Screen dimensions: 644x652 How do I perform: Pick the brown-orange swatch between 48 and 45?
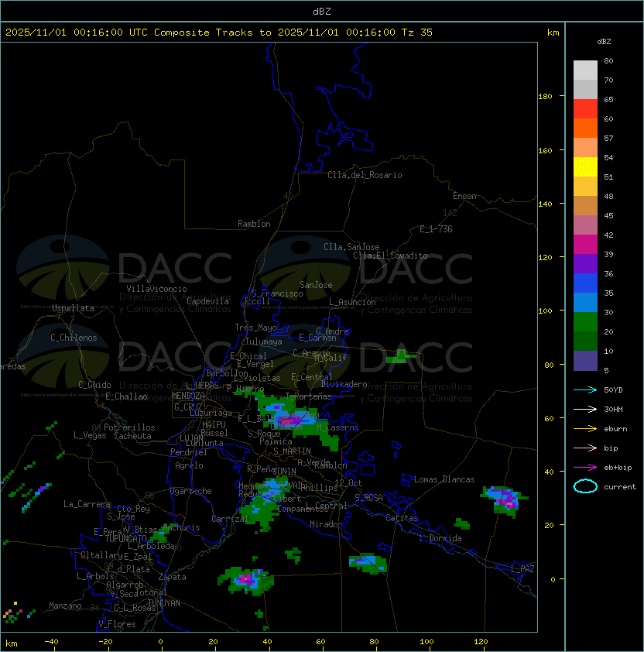pos(585,205)
